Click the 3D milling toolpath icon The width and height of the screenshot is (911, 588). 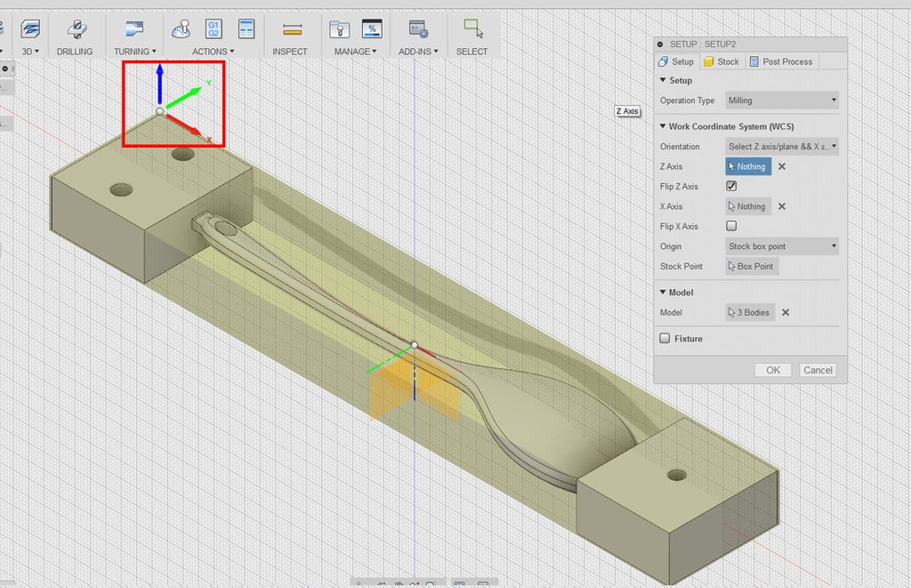tap(30, 28)
